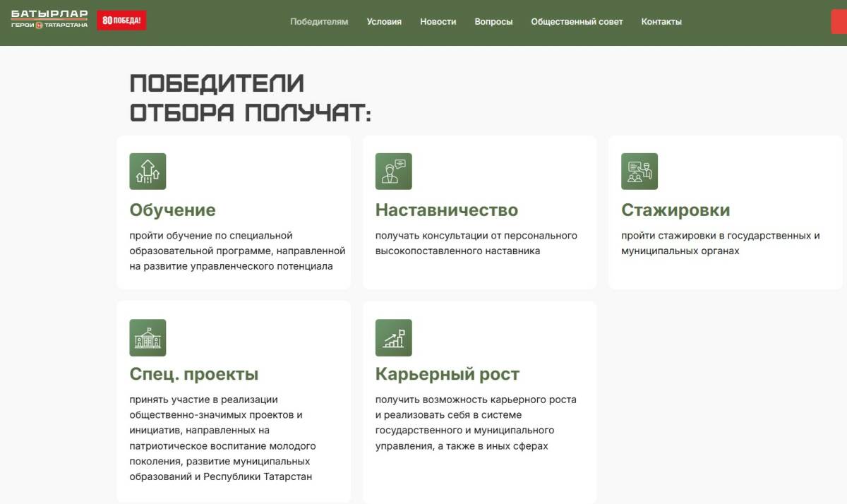Click the Обучение card title
The height and width of the screenshot is (504, 847).
tap(172, 210)
